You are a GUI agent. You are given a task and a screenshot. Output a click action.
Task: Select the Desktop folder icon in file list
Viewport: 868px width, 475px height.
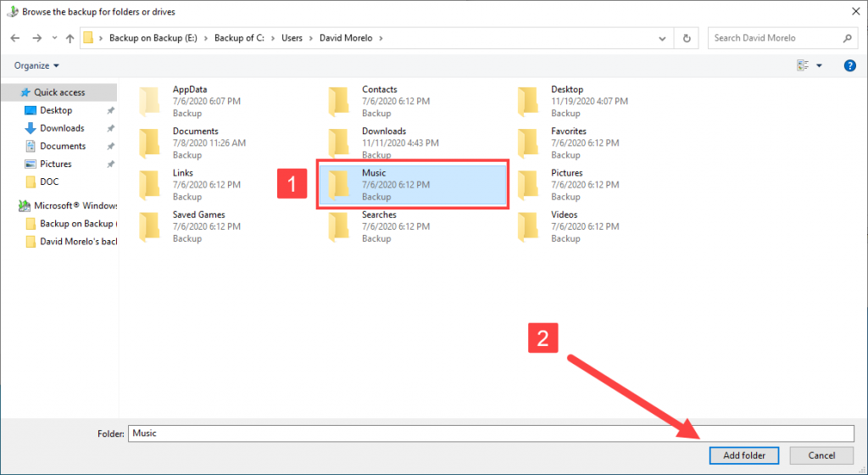[528, 101]
